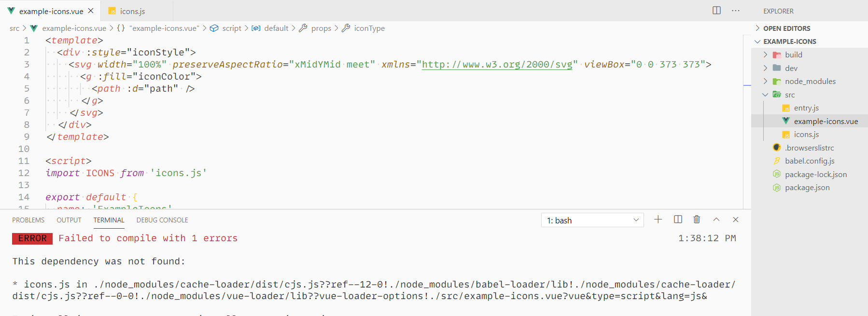
Task: Open the PROBLEMS panel tab
Action: (28, 220)
